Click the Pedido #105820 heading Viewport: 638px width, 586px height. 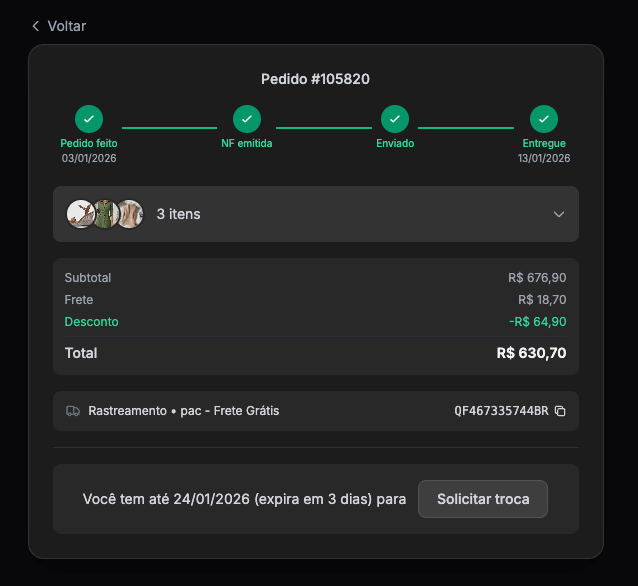click(x=316, y=79)
